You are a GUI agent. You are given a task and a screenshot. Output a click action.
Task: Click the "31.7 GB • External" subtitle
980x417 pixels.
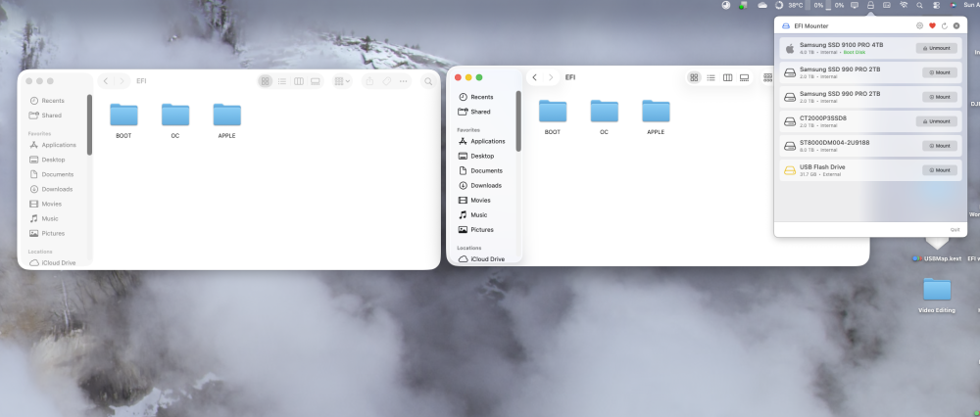coord(820,174)
